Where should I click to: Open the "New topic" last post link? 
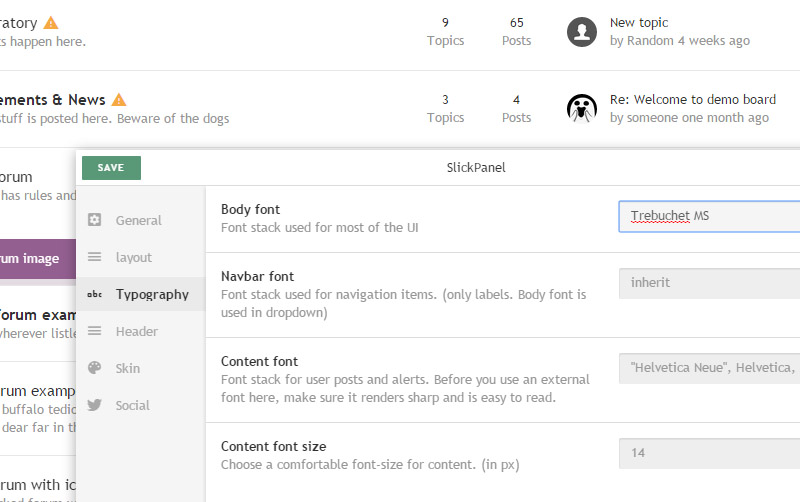(639, 23)
